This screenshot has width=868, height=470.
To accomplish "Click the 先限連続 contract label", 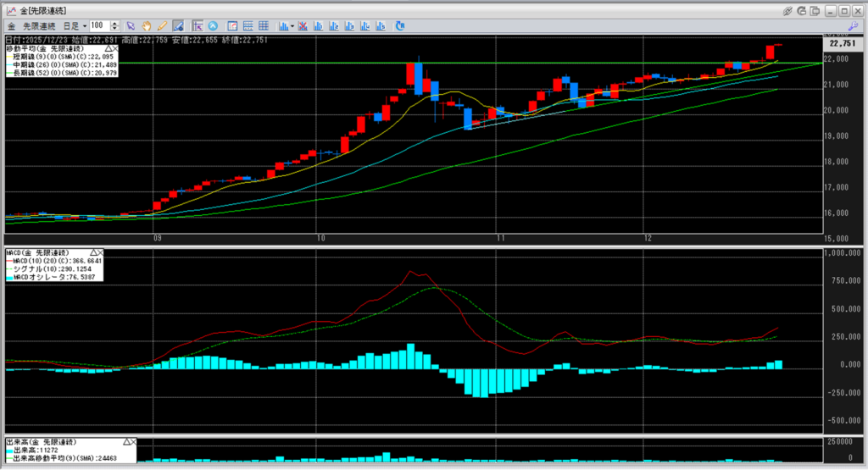I will pyautogui.click(x=40, y=26).
